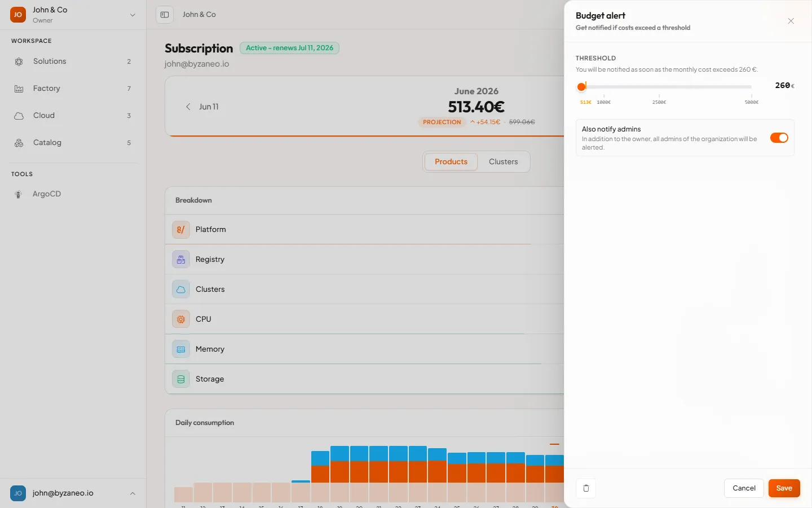Switch to the Clusters tab
The width and height of the screenshot is (812, 508).
pos(504,161)
